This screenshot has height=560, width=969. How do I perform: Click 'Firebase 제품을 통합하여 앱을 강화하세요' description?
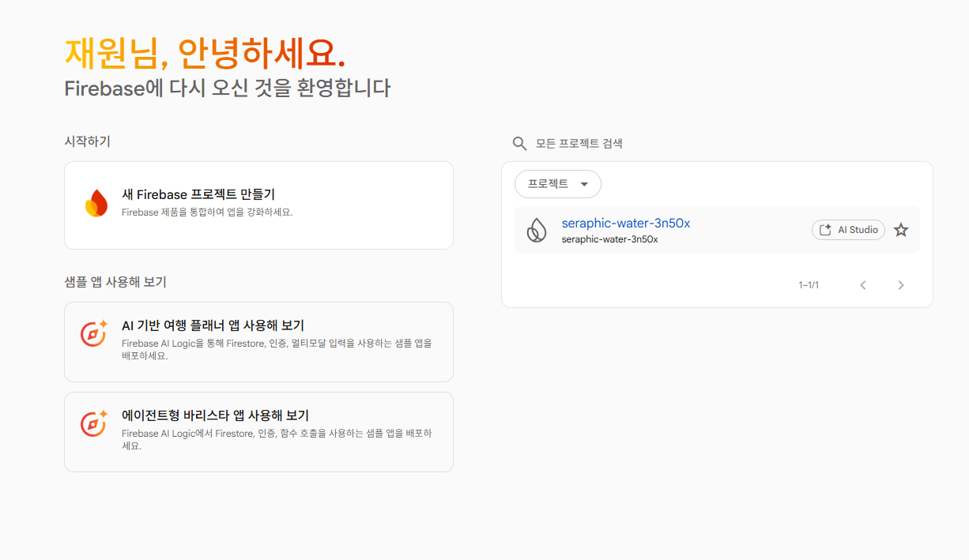coord(207,212)
